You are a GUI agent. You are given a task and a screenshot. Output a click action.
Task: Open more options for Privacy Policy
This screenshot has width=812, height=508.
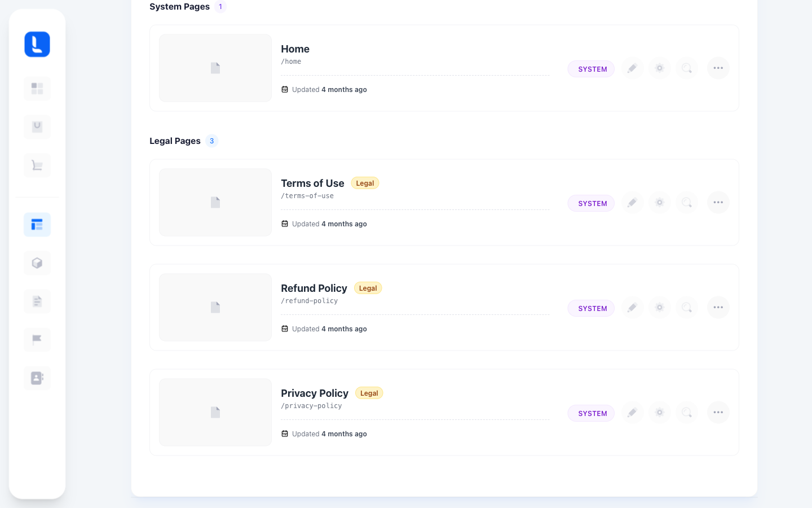point(718,413)
